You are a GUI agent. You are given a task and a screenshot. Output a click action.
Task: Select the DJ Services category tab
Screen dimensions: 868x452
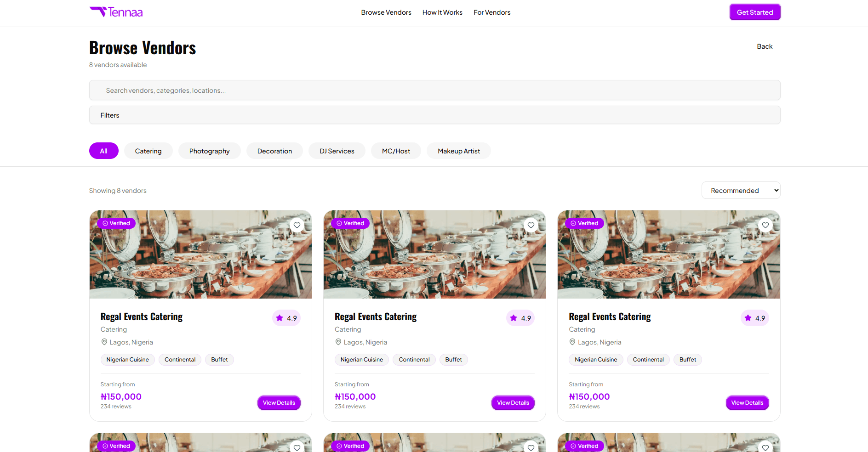point(337,151)
